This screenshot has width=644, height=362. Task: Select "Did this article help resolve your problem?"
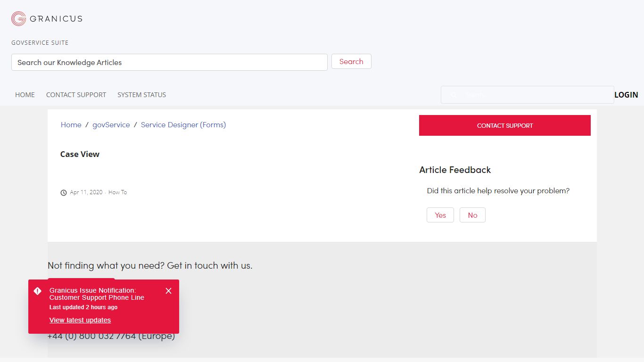(x=498, y=191)
